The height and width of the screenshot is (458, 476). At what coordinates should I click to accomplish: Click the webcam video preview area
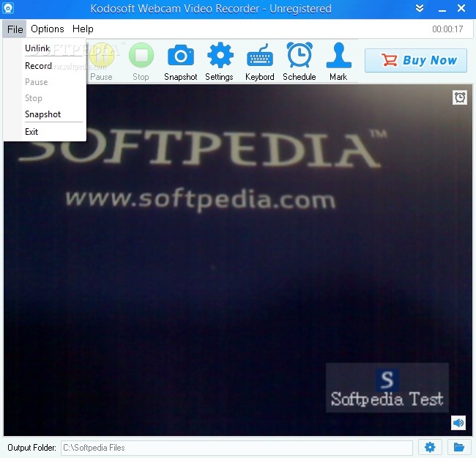(238, 260)
